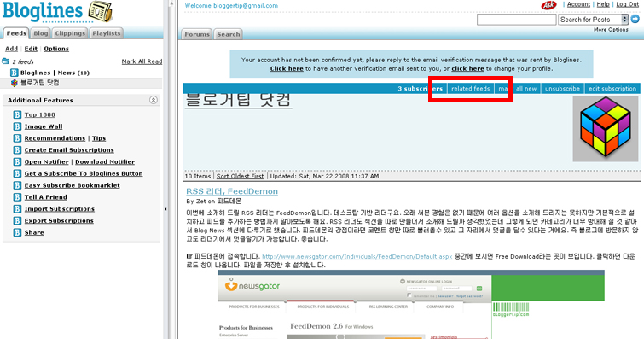The height and width of the screenshot is (339, 644).
Task: Collapse the Additional Features panel
Action: 154,100
